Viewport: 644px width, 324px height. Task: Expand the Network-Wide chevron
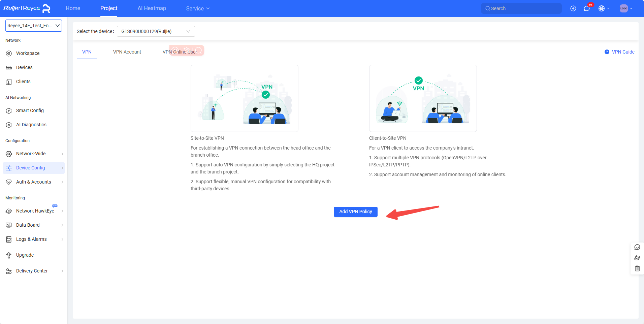coord(62,154)
